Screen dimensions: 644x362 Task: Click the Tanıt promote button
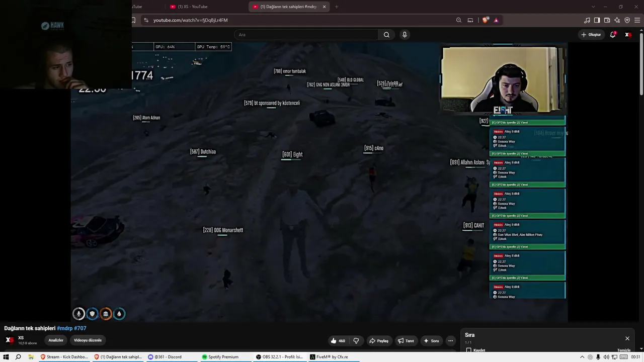click(406, 341)
